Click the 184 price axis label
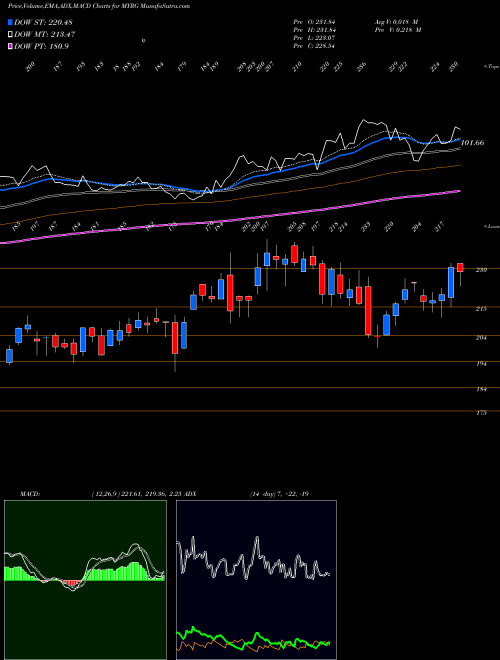This screenshot has height=660, width=500. pyautogui.click(x=481, y=389)
